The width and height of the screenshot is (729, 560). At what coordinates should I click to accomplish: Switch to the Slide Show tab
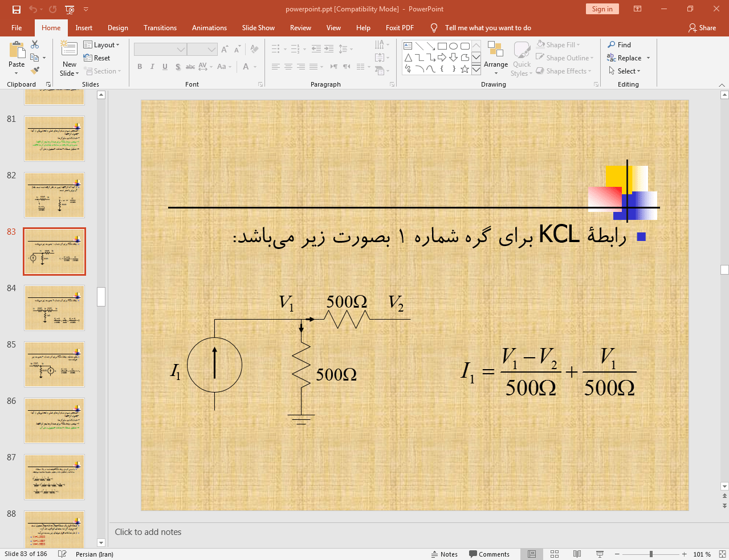pyautogui.click(x=258, y=28)
